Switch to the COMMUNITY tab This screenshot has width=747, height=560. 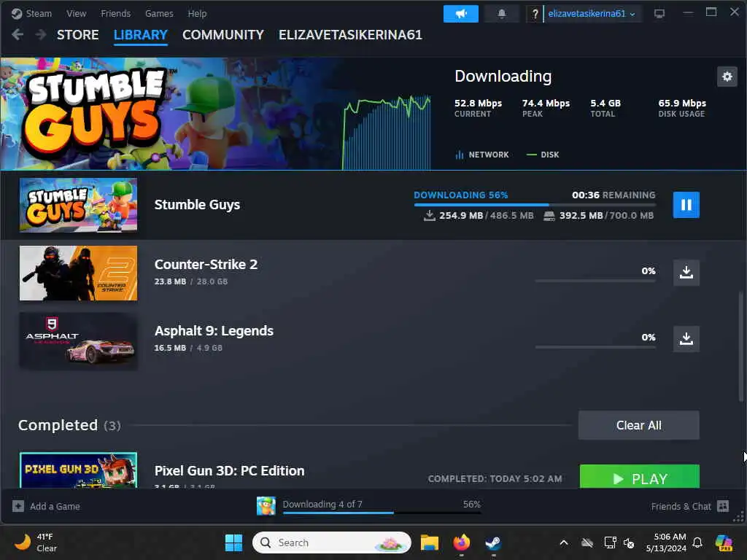(x=223, y=35)
